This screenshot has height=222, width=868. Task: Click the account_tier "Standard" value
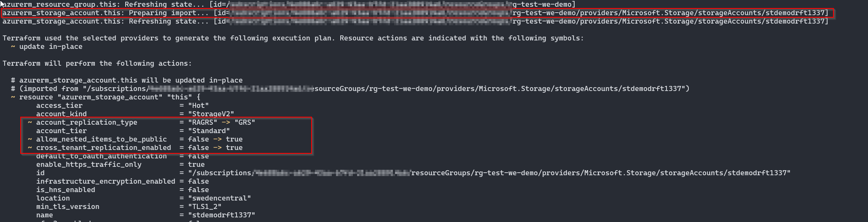(x=209, y=131)
